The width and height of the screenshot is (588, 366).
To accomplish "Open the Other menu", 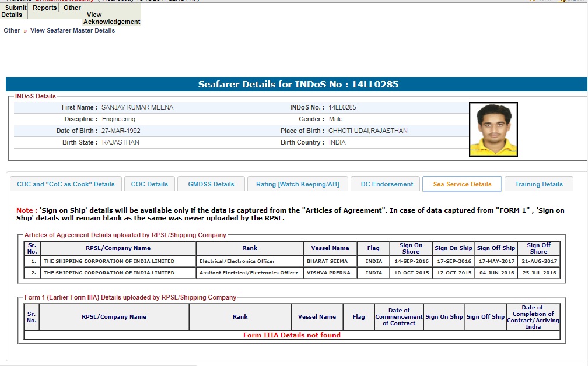I will (x=72, y=8).
